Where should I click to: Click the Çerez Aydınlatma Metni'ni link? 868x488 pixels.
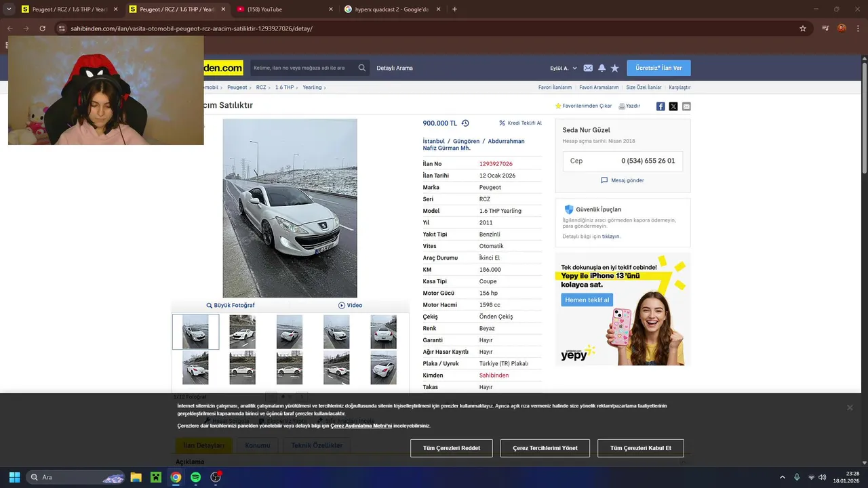tap(361, 426)
